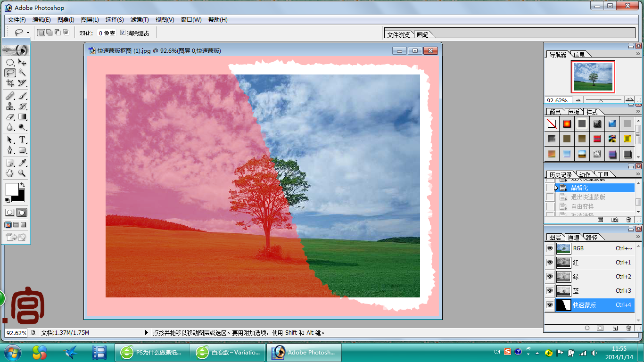Swap foreground and background colors
Viewport: 644px width, 362px height.
click(22, 185)
